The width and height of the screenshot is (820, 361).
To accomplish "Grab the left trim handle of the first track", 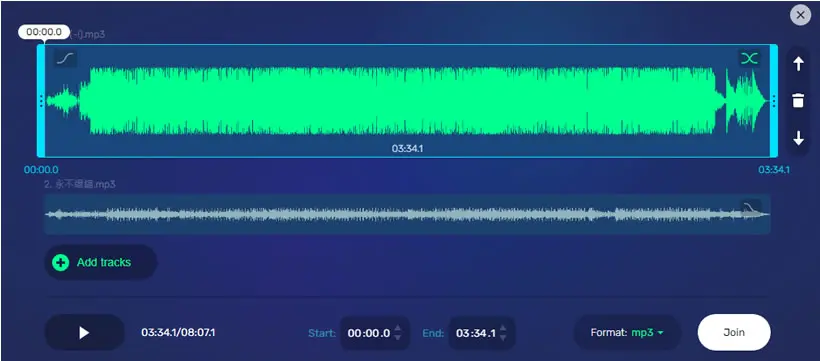I will 41,101.
